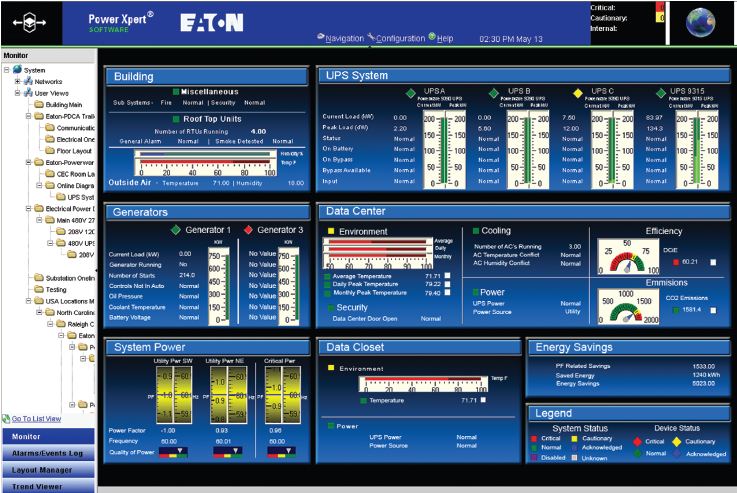The width and height of the screenshot is (737, 493).
Task: Click Data Closet Power green status square
Action: [331, 426]
